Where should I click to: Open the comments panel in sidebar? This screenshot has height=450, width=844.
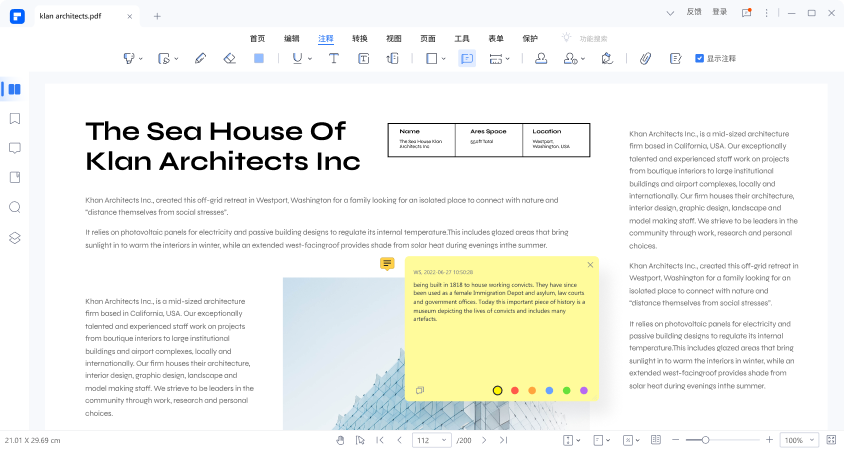[15, 148]
